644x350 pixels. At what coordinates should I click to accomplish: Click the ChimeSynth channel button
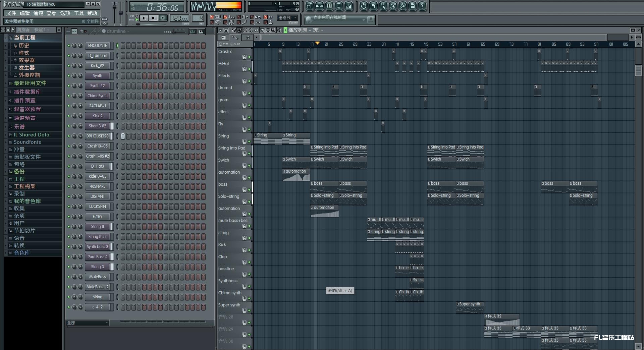coord(98,96)
